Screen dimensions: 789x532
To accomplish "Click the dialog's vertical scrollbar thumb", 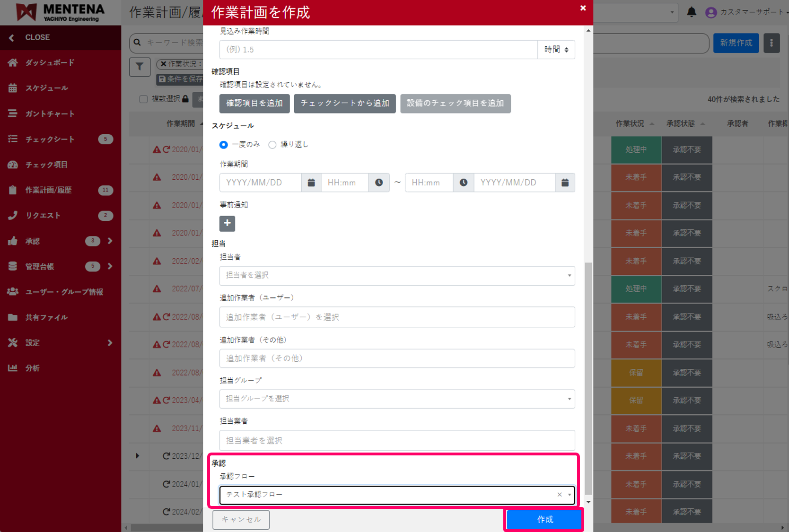I will 588,378.
